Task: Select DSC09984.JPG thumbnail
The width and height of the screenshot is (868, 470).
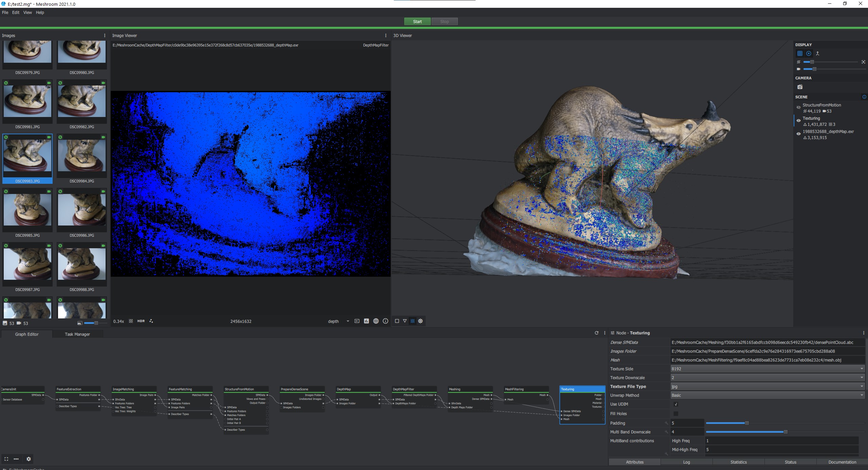Action: (x=82, y=156)
